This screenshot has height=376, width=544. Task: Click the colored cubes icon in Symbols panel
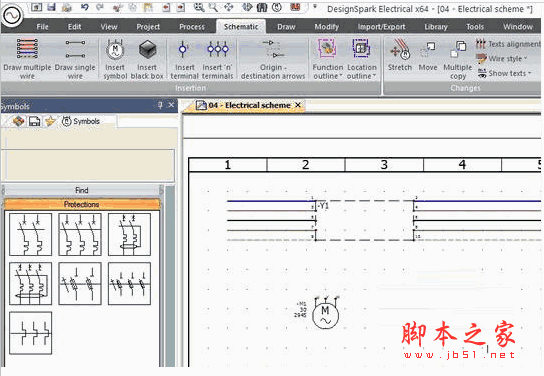pos(18,121)
